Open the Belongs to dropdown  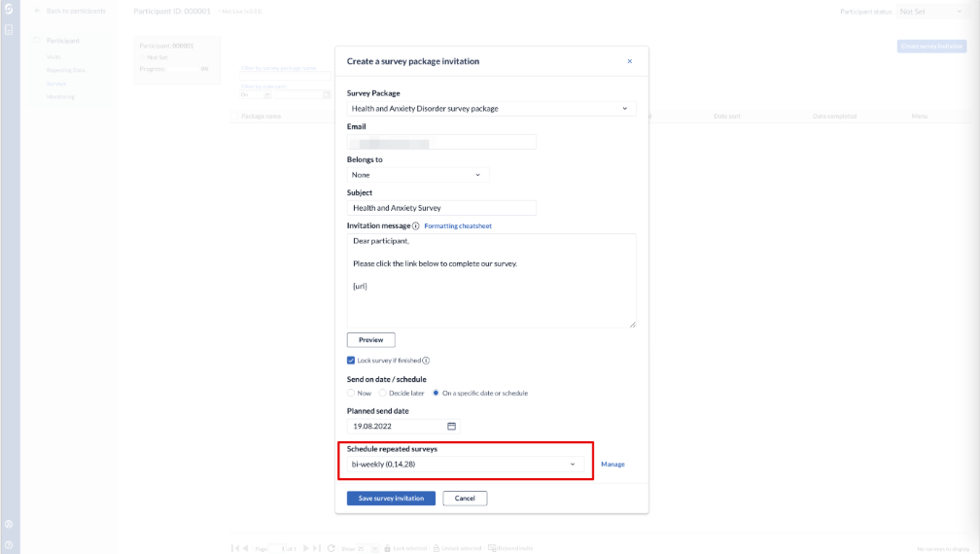(x=417, y=175)
